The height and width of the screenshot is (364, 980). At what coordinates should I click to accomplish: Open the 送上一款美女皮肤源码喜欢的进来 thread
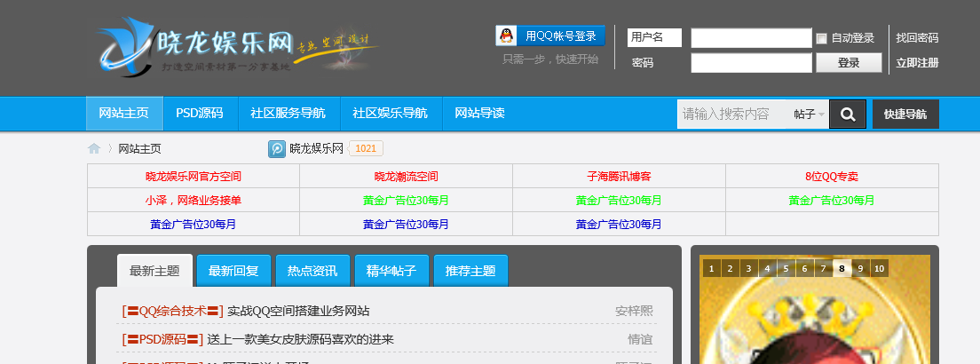[301, 340]
